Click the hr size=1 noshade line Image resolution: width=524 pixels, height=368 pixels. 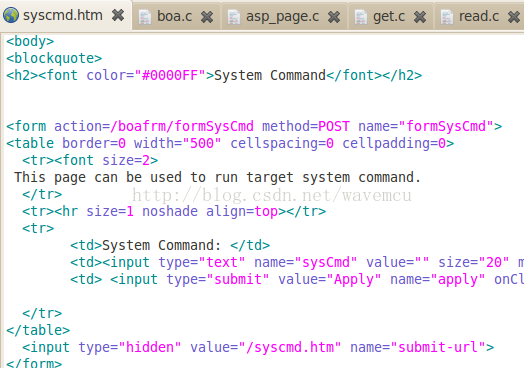tap(174, 212)
